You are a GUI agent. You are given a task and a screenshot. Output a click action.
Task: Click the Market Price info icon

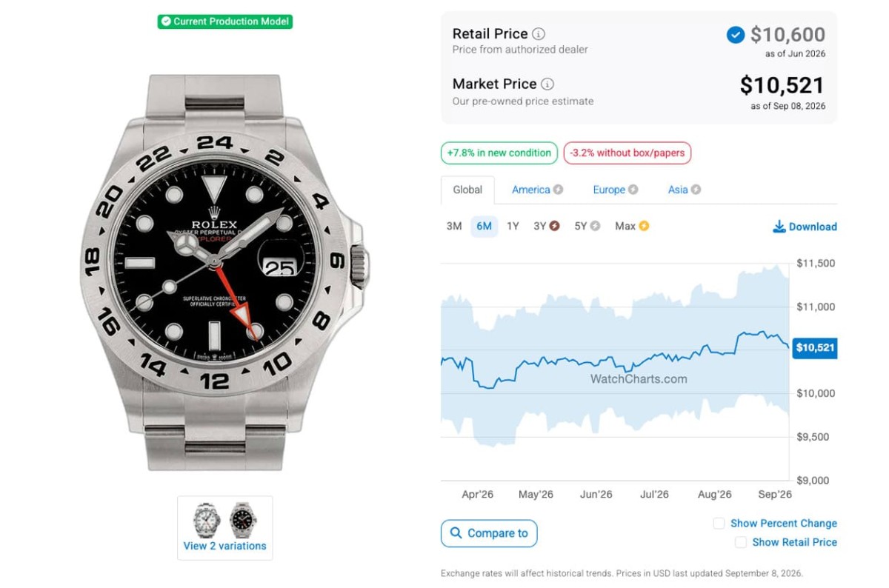point(547,84)
